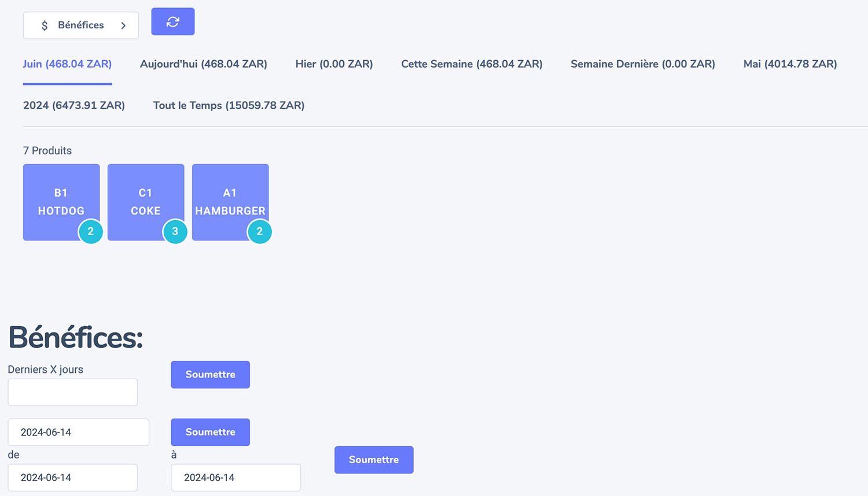View Tout le Temps (15059.78 ZAR) tab
Image resolution: width=868 pixels, height=496 pixels.
(x=229, y=105)
